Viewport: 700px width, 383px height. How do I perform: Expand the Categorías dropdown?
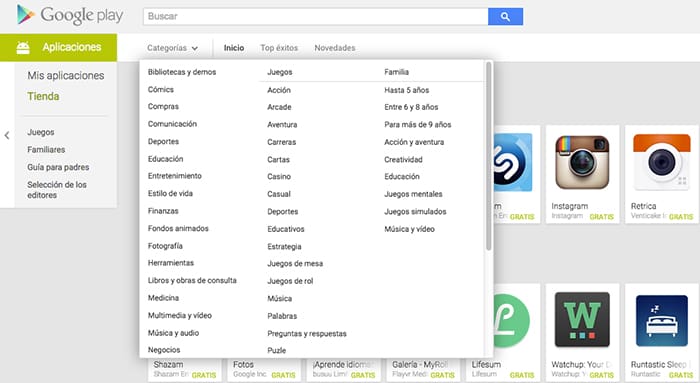172,48
